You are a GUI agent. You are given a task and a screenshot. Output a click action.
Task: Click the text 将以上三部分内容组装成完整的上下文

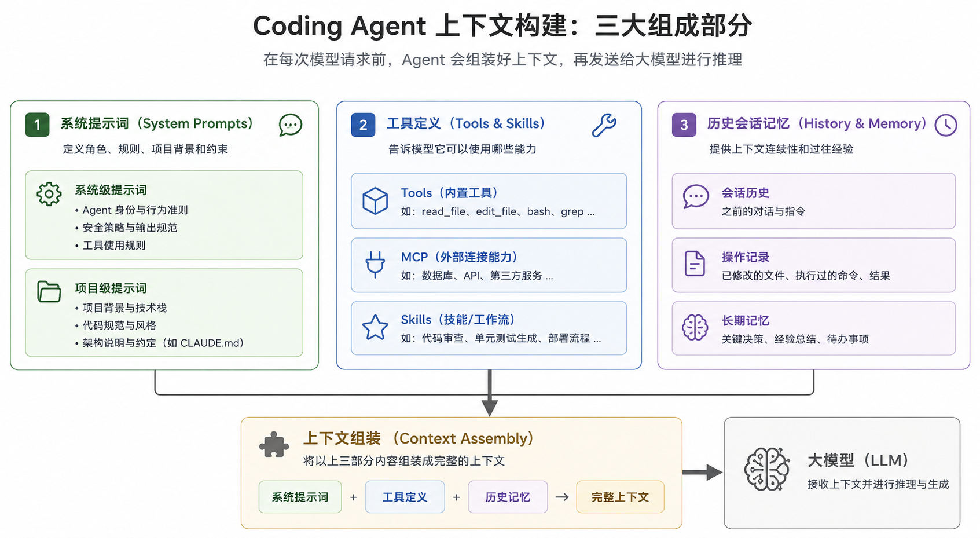404,461
